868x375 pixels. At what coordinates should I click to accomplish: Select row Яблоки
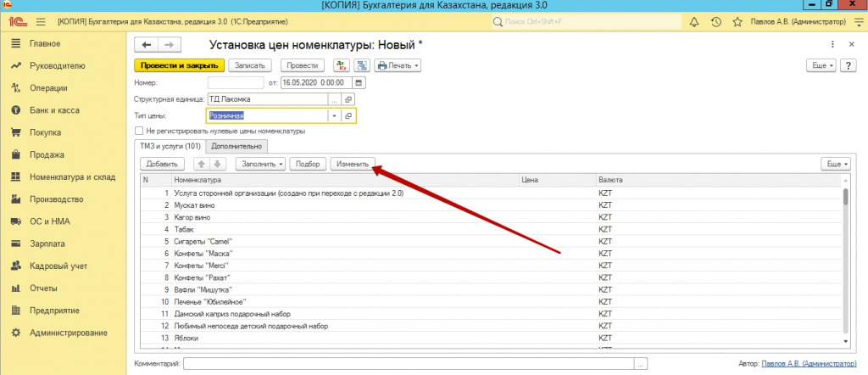click(491, 338)
